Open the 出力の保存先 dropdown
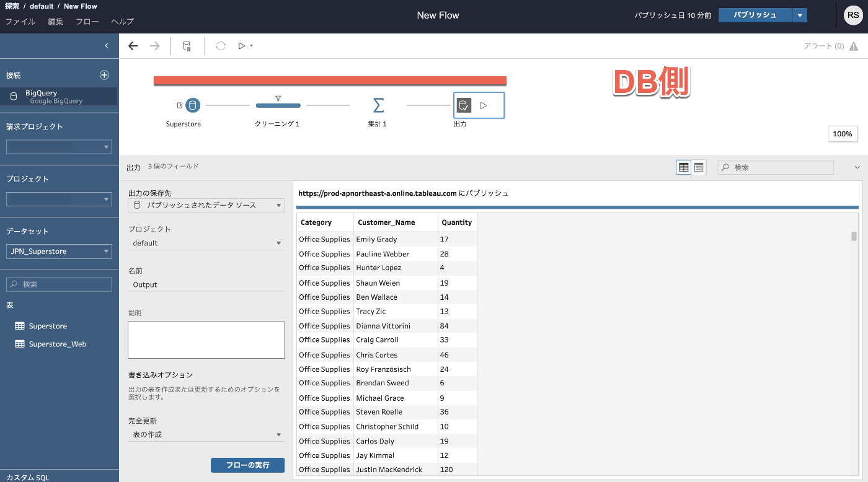This screenshot has height=482, width=868. 206,205
